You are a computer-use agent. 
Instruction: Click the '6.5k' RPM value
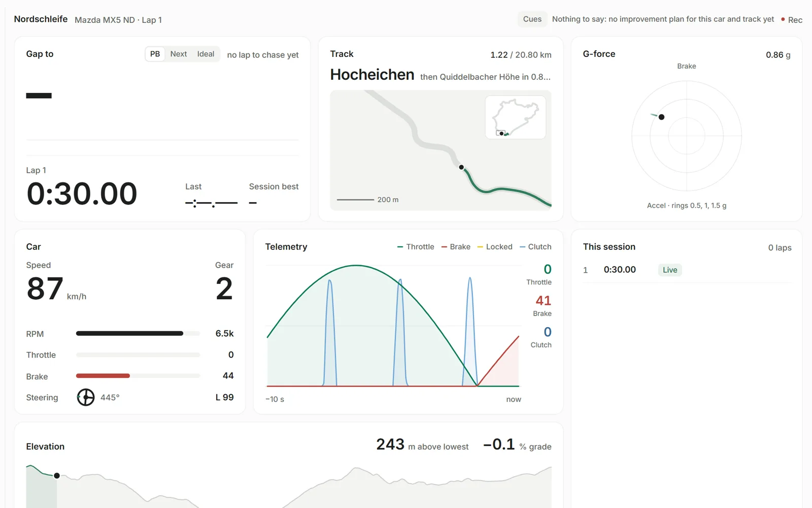coord(224,334)
